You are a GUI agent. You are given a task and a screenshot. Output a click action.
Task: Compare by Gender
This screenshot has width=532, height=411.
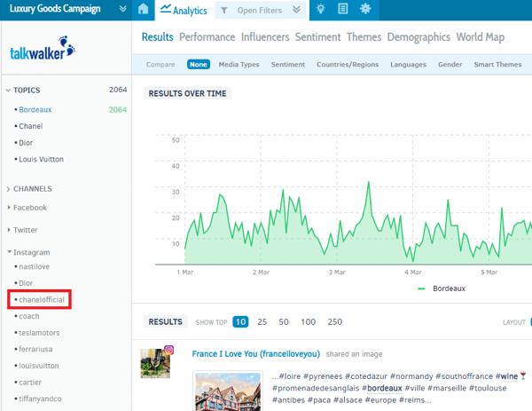(450, 65)
